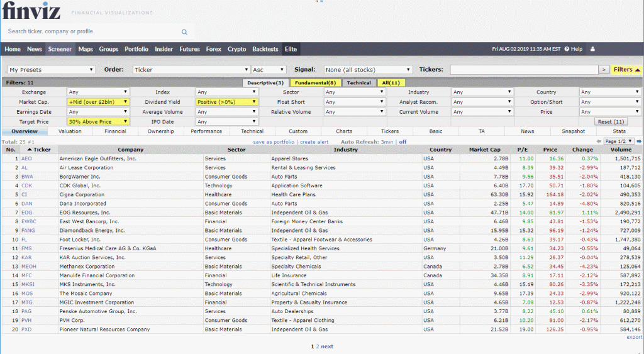This screenshot has height=354, width=644.
Task: Click Cigna Corporation company name
Action: (x=82, y=195)
